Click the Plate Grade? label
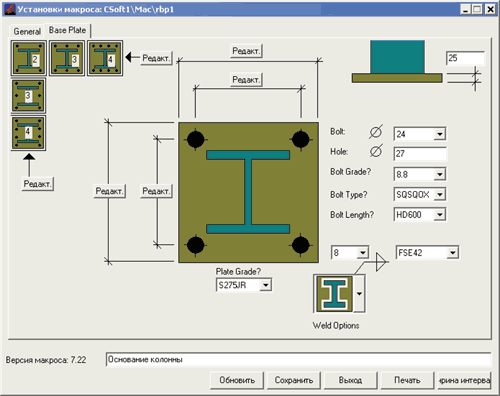This screenshot has height=396, width=500. click(x=238, y=272)
